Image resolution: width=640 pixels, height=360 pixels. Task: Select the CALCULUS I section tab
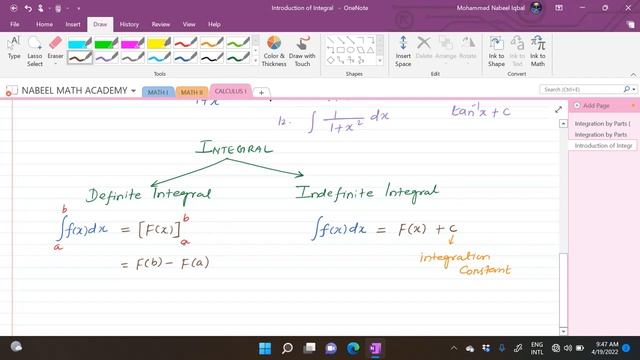(x=231, y=91)
